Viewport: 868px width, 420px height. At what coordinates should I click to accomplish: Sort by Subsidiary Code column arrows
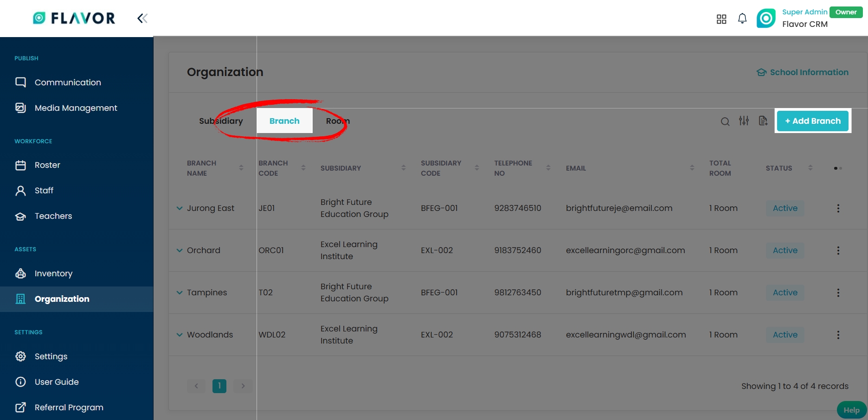point(477,168)
